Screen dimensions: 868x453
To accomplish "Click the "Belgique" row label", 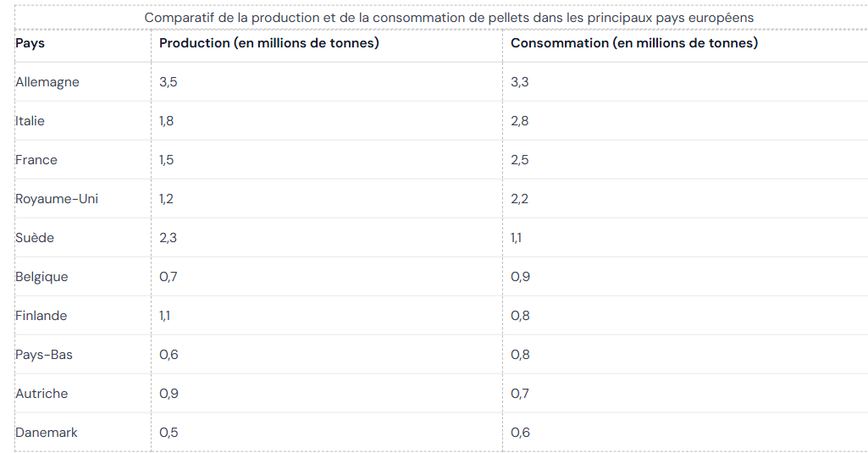I will point(41,277).
